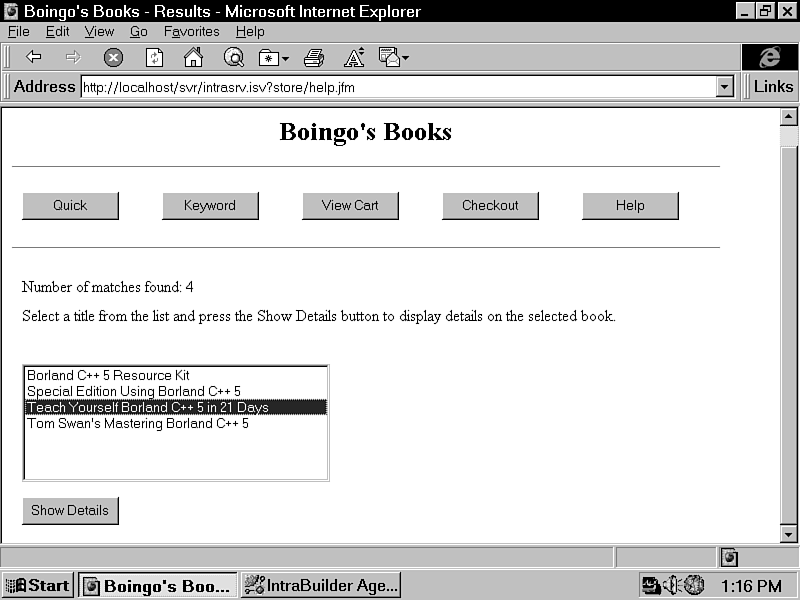
Task: Click the page scrollbar up arrow
Action: [788, 117]
